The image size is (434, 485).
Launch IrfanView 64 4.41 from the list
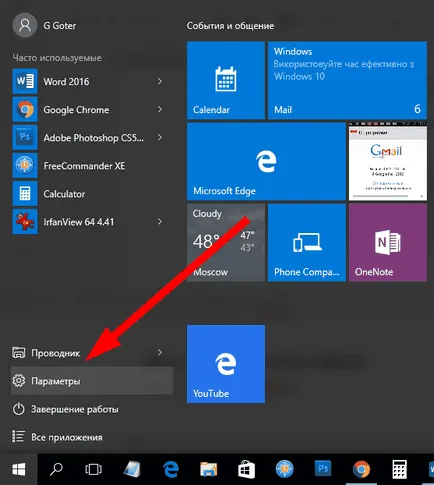[x=92, y=222]
